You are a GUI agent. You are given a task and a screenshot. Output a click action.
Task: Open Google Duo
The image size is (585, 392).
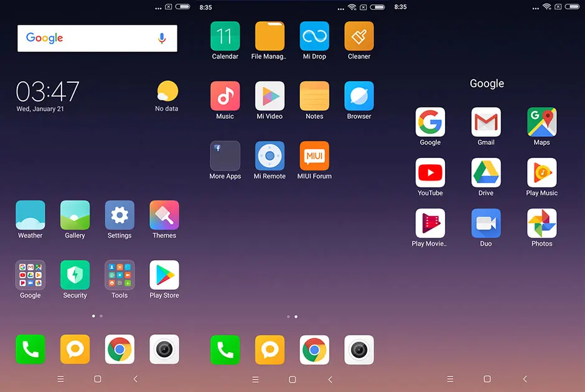[485, 222]
